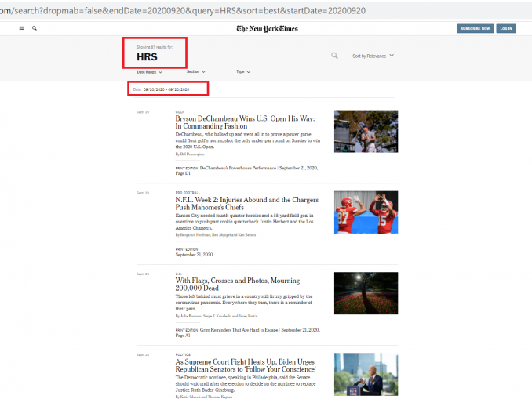This screenshot has width=532, height=399.
Task: Click the PRO FOOTBALL section label
Action: (x=188, y=193)
